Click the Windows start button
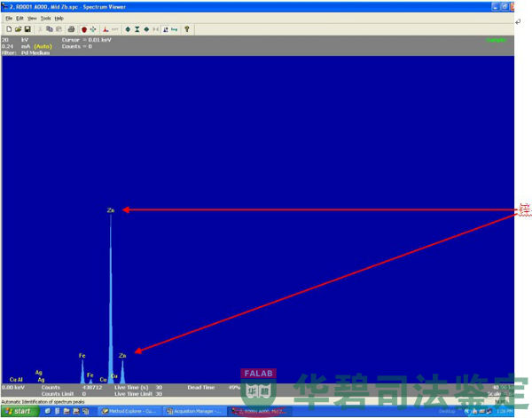The height and width of the screenshot is (418, 532). coord(19,411)
